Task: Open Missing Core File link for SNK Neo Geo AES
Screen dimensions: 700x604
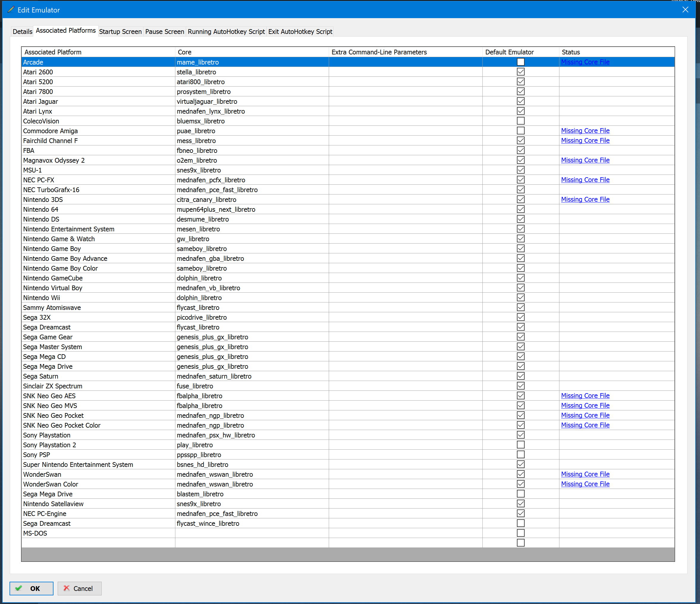Action: pos(585,396)
